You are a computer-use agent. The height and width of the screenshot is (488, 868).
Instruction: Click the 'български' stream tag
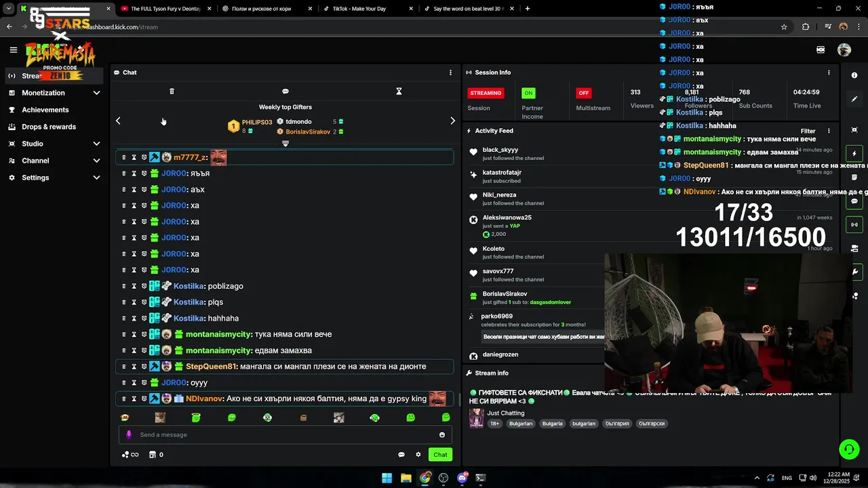point(652,424)
